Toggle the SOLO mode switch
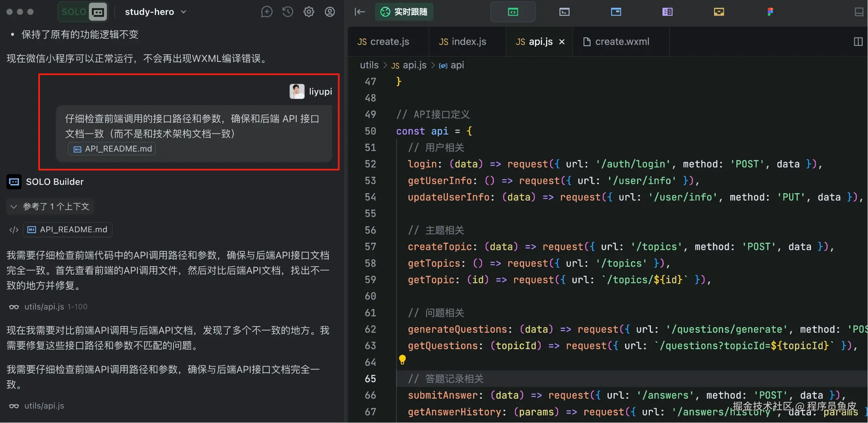The image size is (868, 423). (x=83, y=12)
